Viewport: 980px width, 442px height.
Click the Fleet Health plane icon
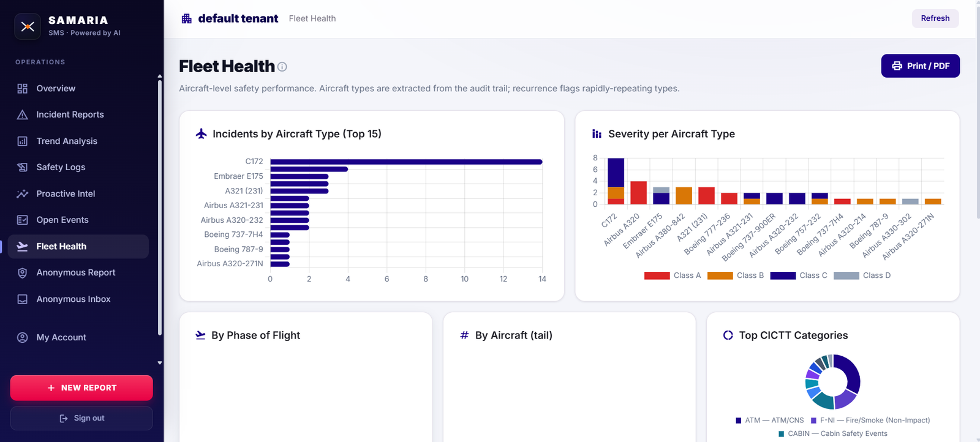23,246
